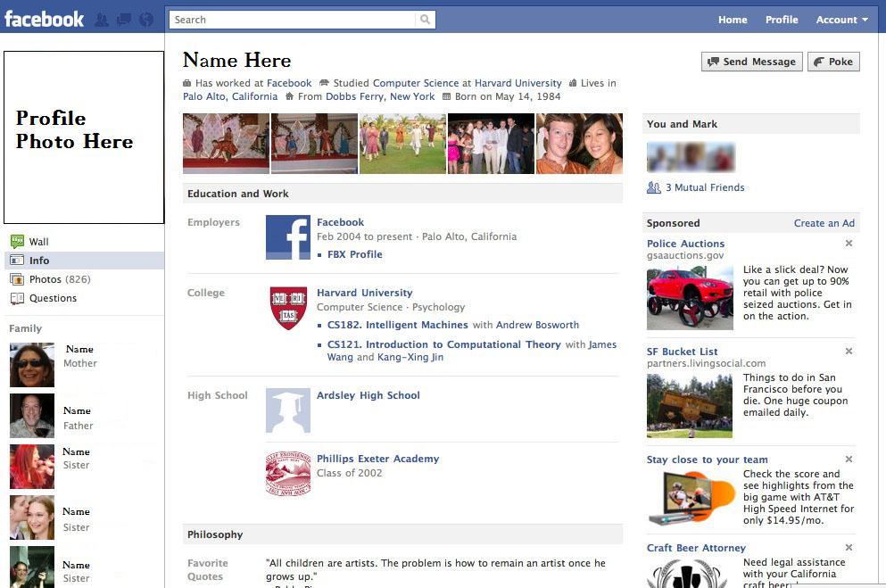The width and height of the screenshot is (886, 588).
Task: Open the outdoor lawn gathering photo thumbnail
Action: click(403, 144)
